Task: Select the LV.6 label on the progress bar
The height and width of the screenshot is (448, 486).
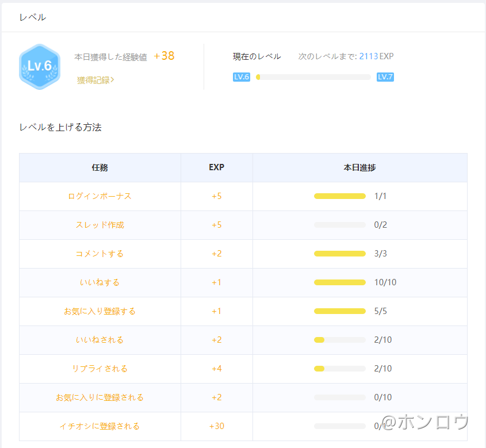Action: (x=242, y=76)
